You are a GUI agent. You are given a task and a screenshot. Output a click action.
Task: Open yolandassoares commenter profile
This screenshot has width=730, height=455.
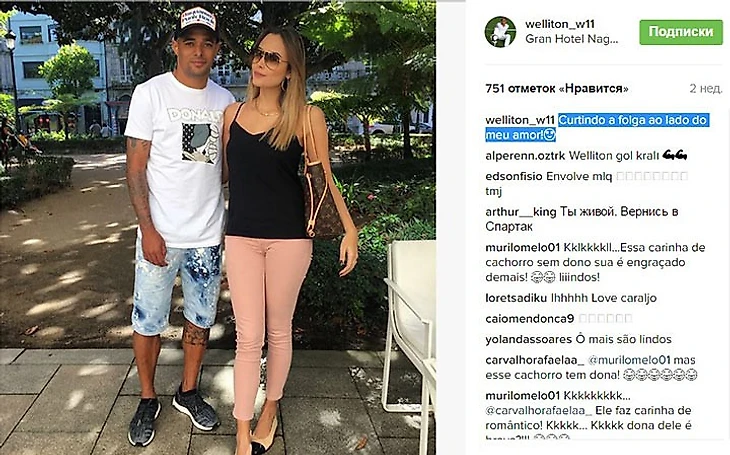pyautogui.click(x=528, y=340)
